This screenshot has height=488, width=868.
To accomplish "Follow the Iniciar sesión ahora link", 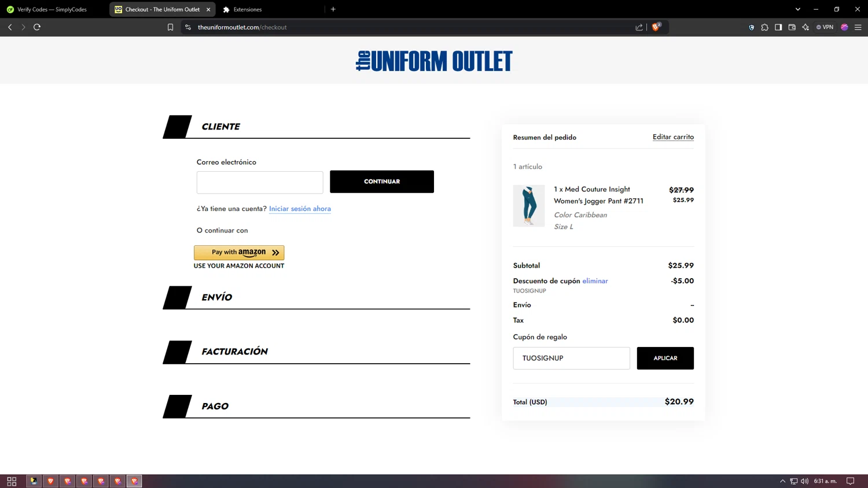I will pos(300,209).
